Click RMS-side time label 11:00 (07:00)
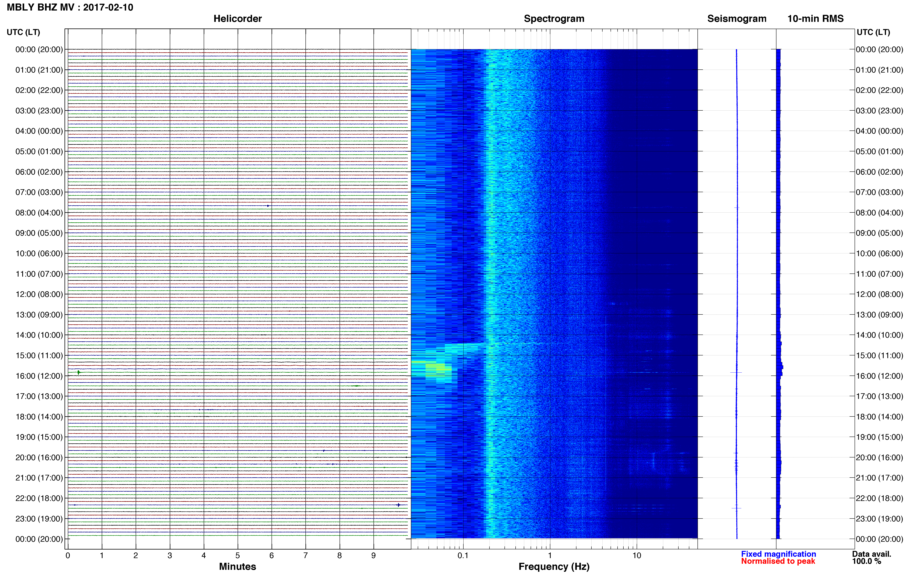Screen dimensions: 924x578 click(879, 274)
